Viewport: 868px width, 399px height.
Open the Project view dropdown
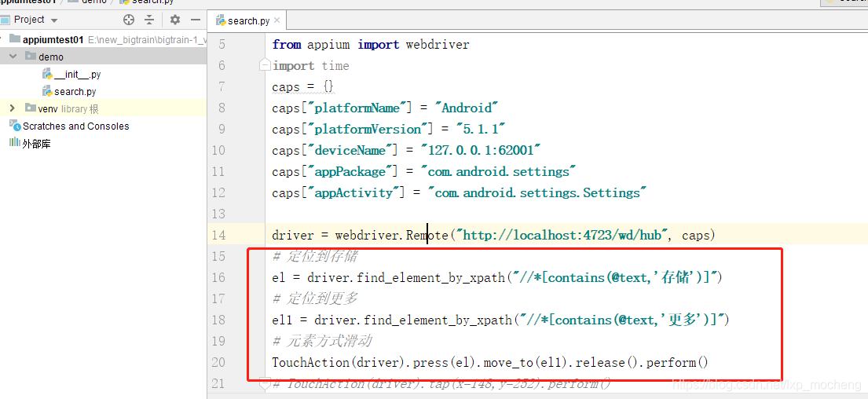[x=53, y=20]
